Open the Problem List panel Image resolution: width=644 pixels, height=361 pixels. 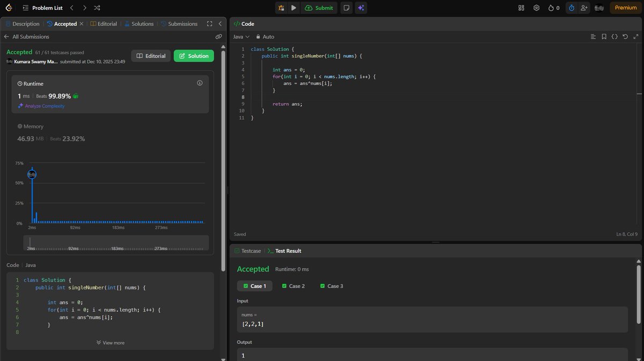42,8
